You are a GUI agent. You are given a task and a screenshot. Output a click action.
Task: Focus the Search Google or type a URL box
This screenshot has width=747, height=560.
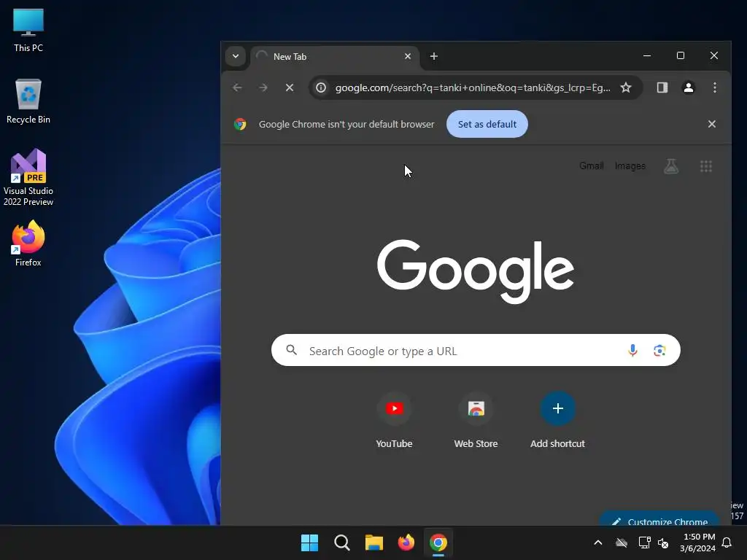click(476, 351)
